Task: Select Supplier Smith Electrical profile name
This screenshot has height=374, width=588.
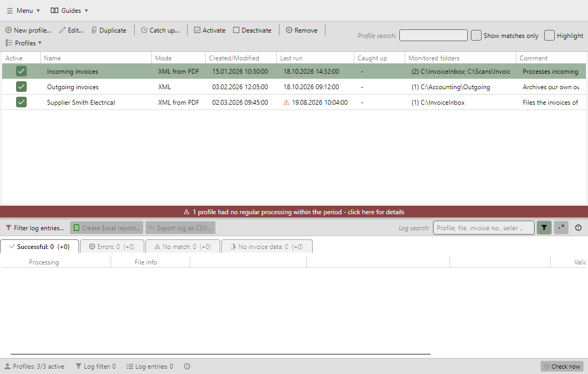Action: [x=81, y=102]
